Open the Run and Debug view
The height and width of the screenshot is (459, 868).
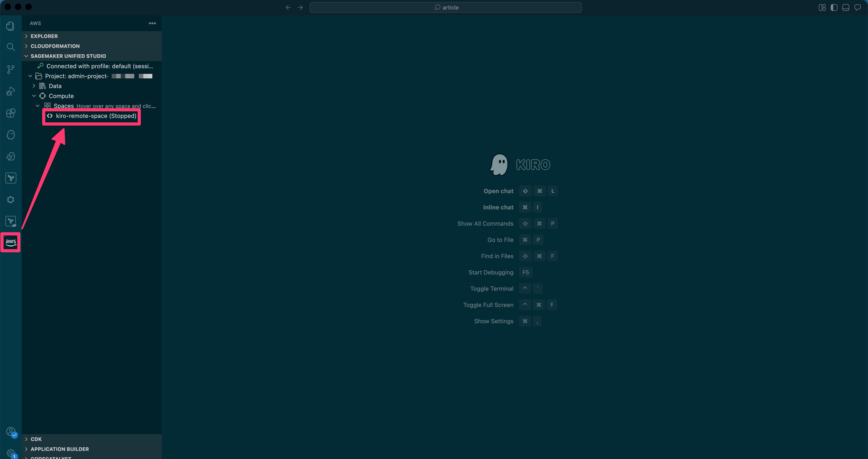pos(10,91)
